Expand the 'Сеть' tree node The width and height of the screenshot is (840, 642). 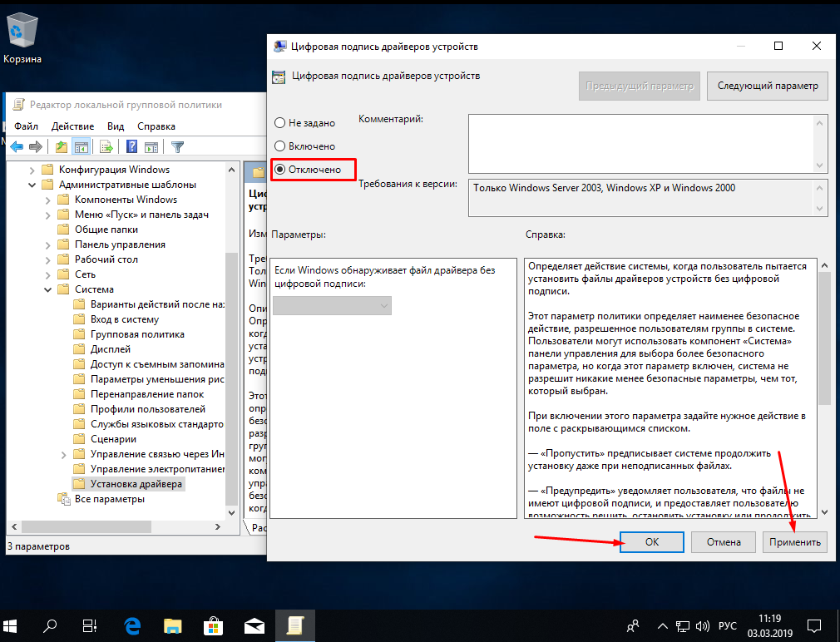pyautogui.click(x=47, y=275)
